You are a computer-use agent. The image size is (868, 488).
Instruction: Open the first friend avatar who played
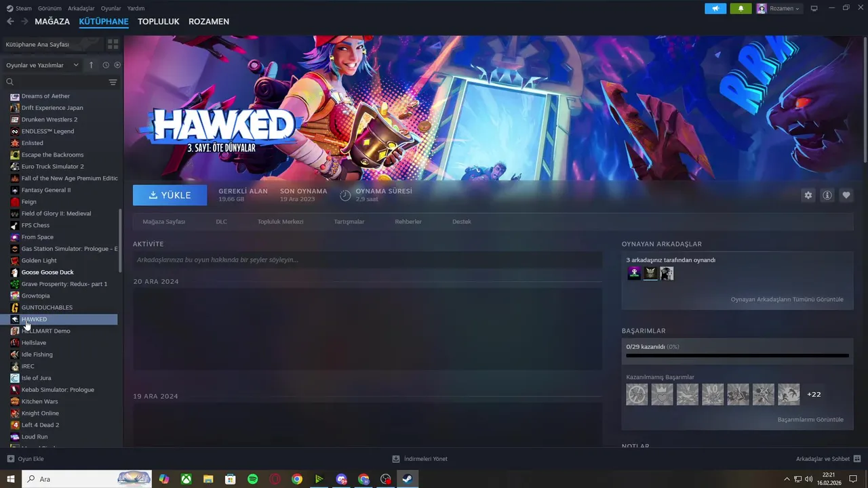(x=634, y=273)
